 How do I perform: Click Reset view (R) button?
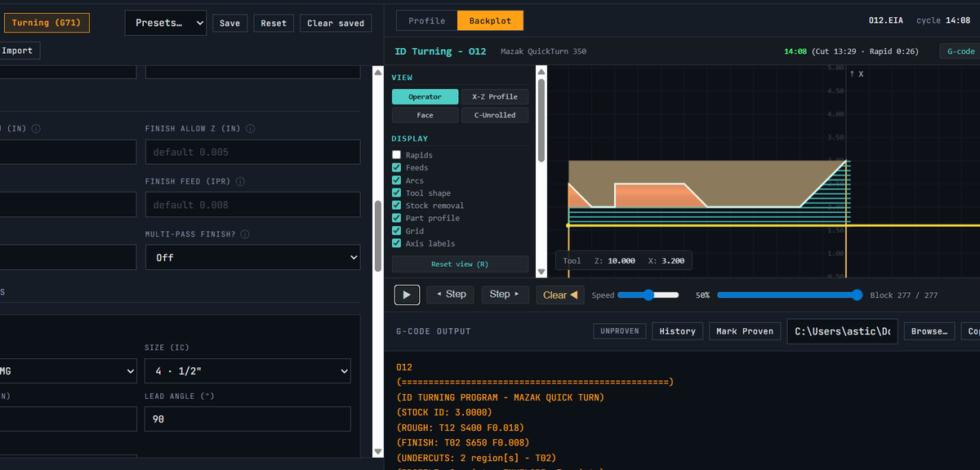[x=460, y=264]
